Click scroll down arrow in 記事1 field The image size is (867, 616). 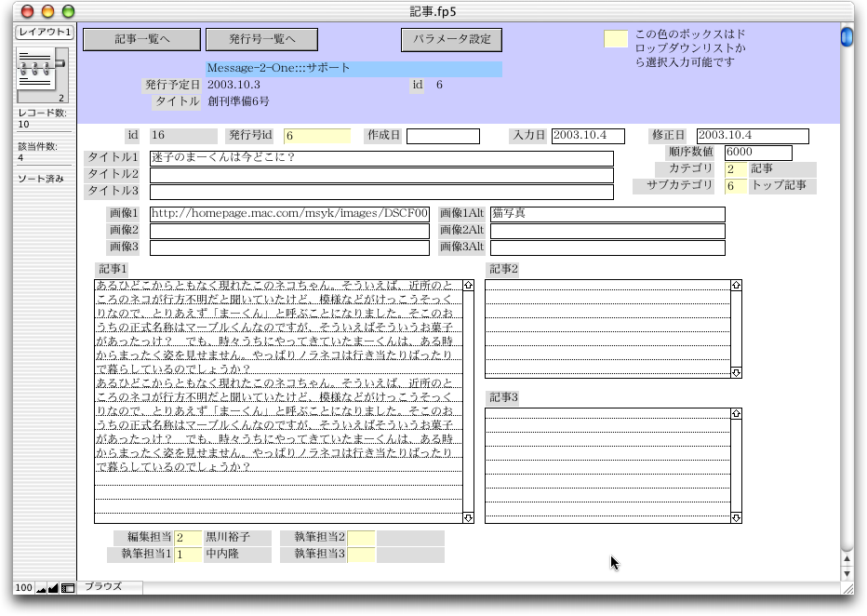[x=468, y=517]
